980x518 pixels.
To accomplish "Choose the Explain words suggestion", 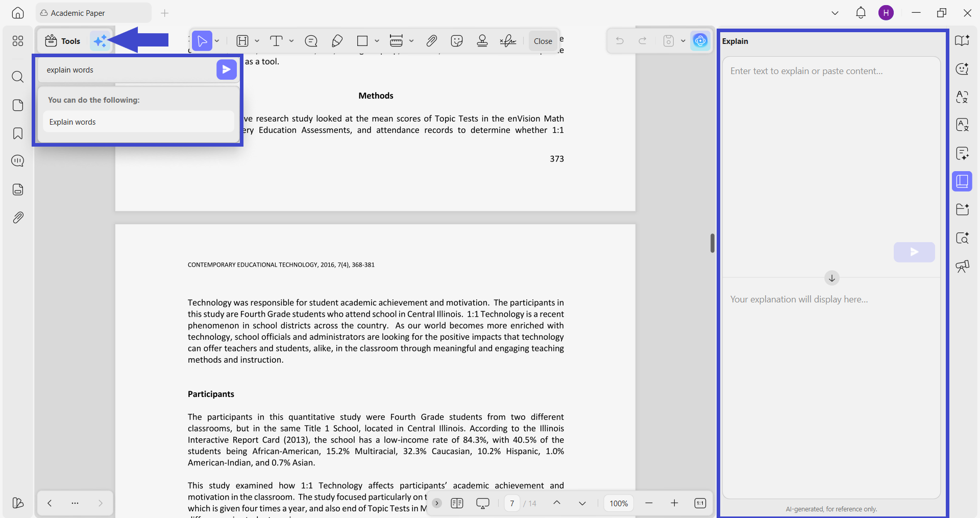I will click(138, 122).
